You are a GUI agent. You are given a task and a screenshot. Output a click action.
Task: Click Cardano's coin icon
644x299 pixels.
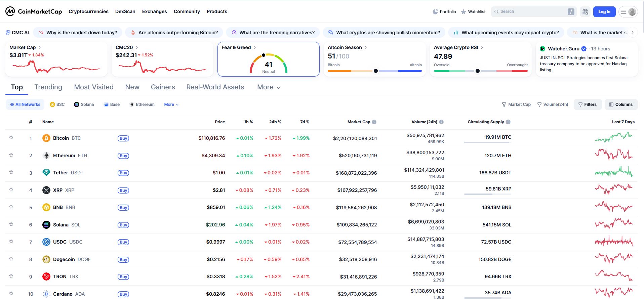[46, 294]
